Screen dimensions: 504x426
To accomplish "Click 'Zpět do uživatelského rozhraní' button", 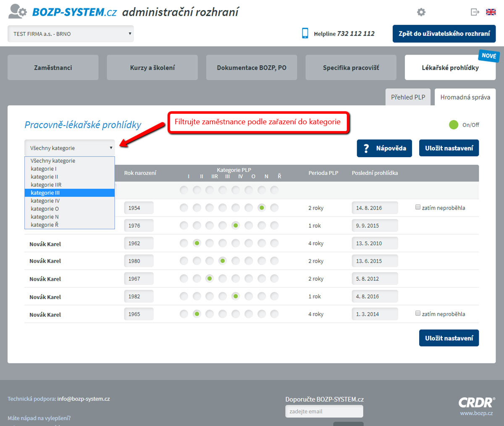I will click(x=444, y=34).
